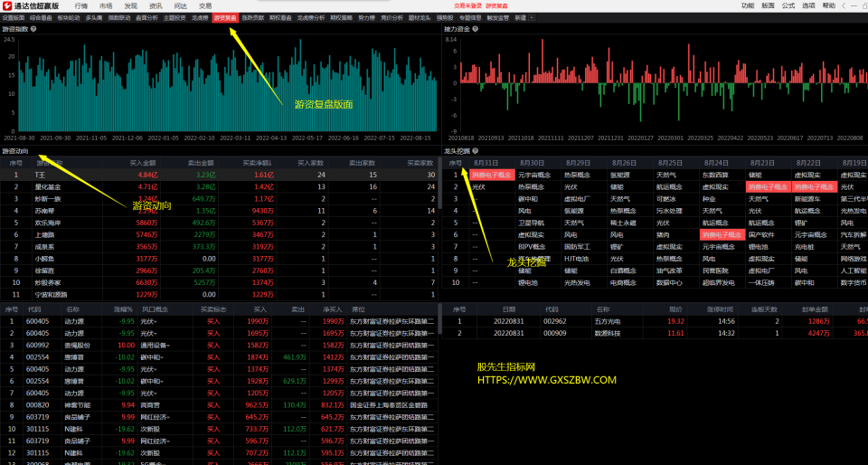Select the 8月24日 date column header

(x=717, y=164)
